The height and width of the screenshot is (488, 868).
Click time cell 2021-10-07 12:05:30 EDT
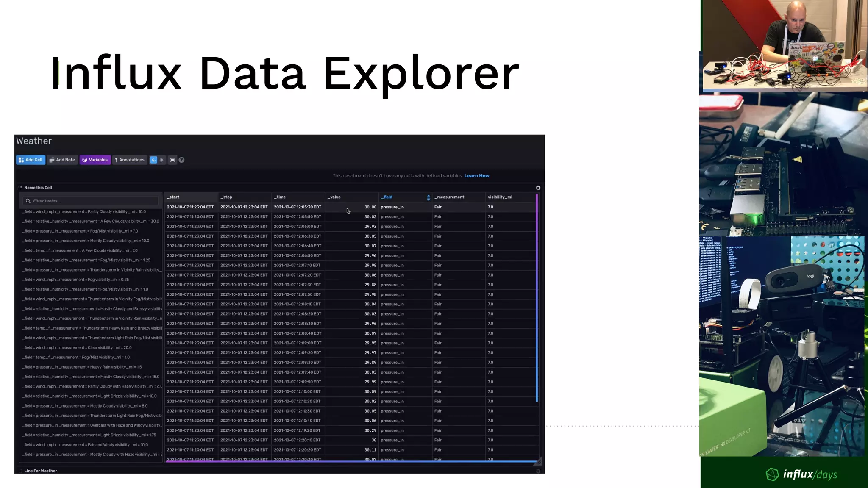click(x=298, y=207)
